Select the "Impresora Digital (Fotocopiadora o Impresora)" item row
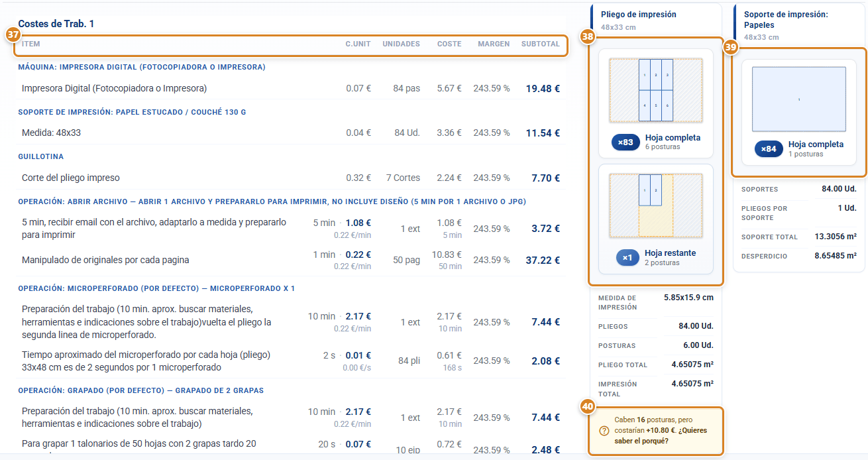The image size is (868, 460). tap(291, 88)
